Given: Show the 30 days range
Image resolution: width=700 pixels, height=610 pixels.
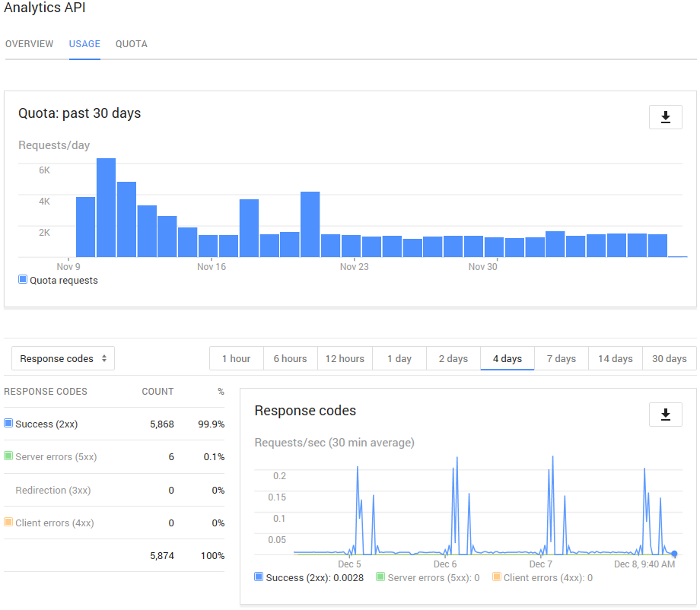Looking at the screenshot, I should 670,358.
